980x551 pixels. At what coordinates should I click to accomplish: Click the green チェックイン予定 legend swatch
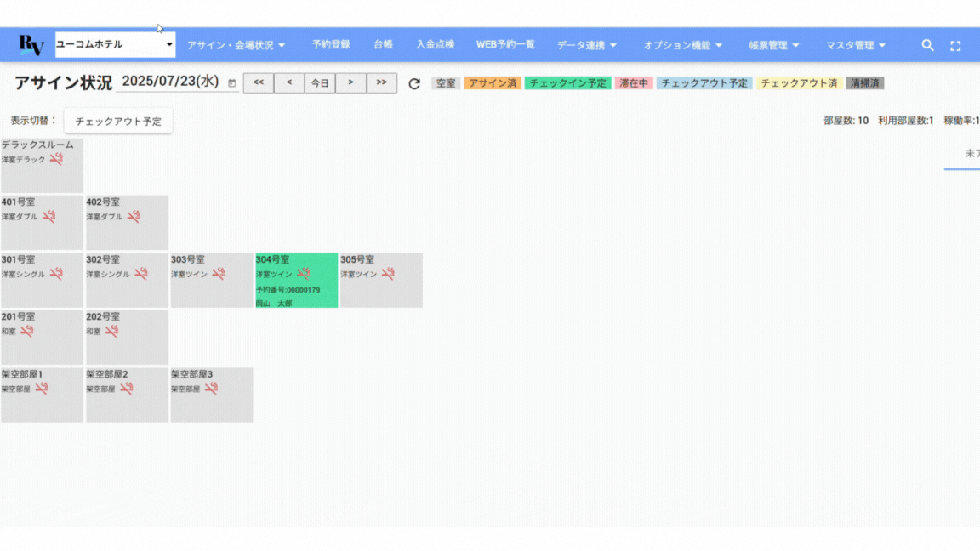(x=568, y=83)
